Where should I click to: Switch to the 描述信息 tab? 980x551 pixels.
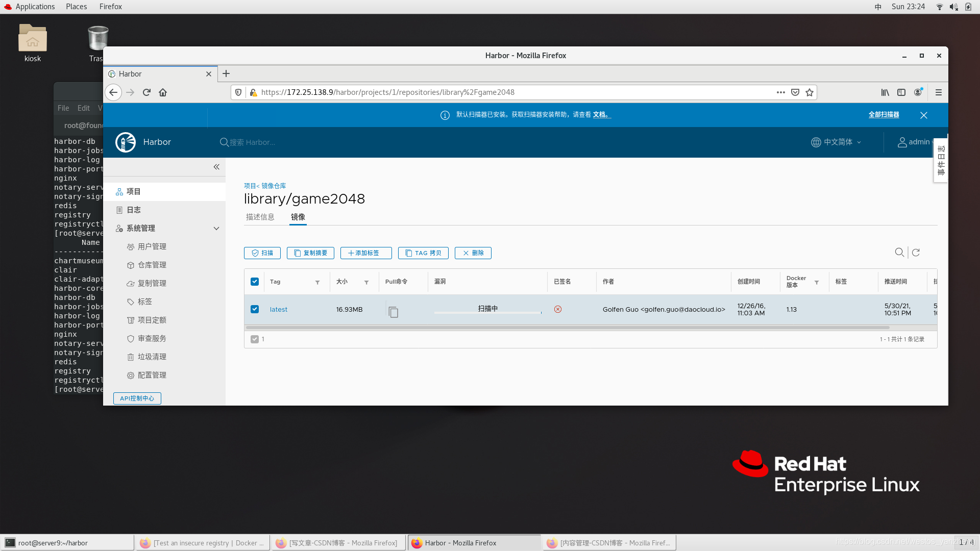(260, 217)
